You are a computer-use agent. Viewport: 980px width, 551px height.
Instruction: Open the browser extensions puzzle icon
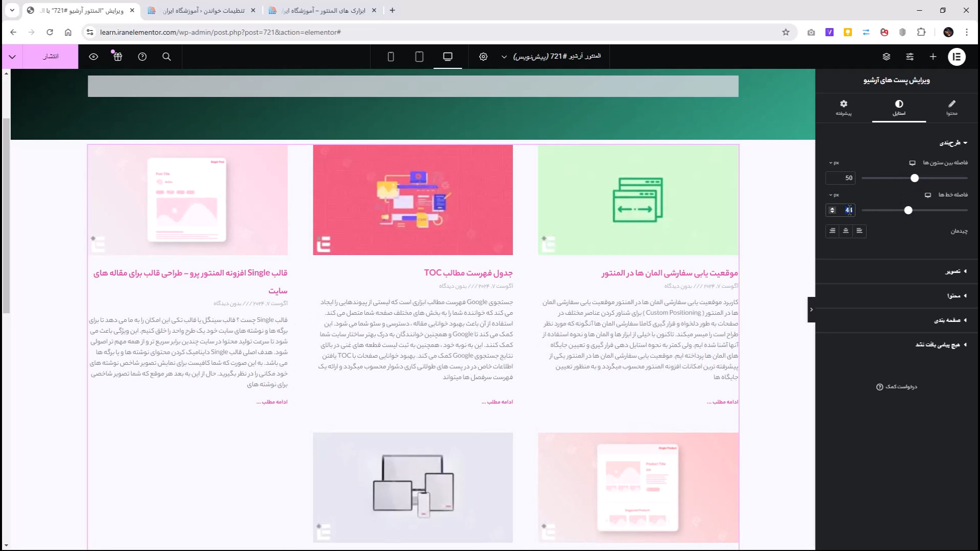[921, 32]
